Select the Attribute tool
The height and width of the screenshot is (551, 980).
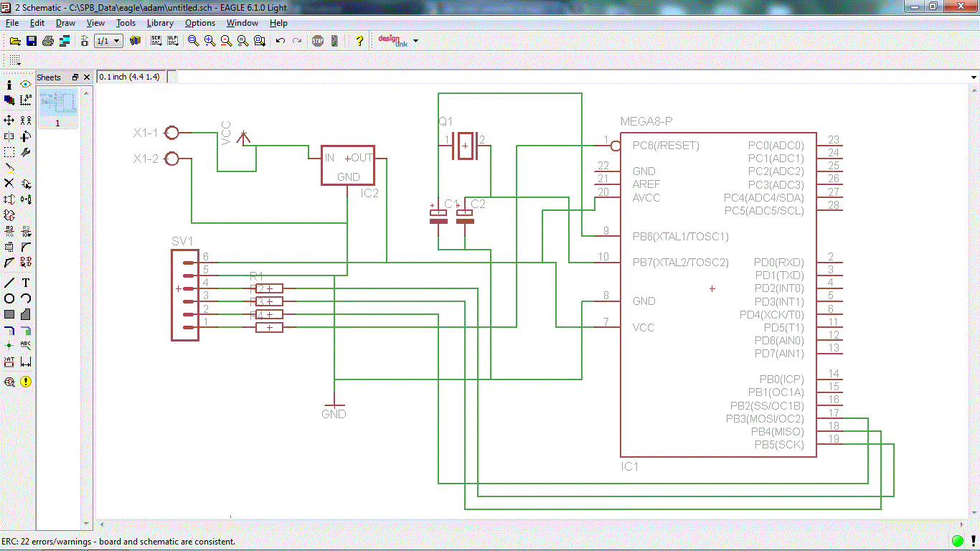[x=9, y=363]
